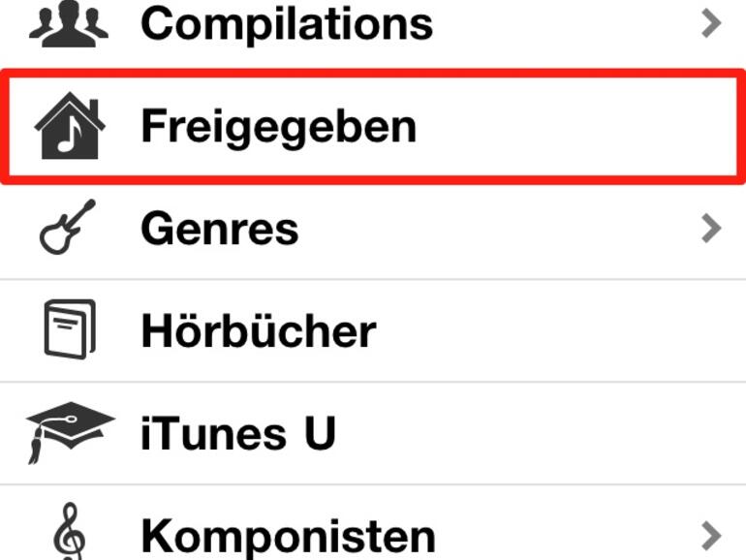Choose the Genres text label

(x=220, y=229)
